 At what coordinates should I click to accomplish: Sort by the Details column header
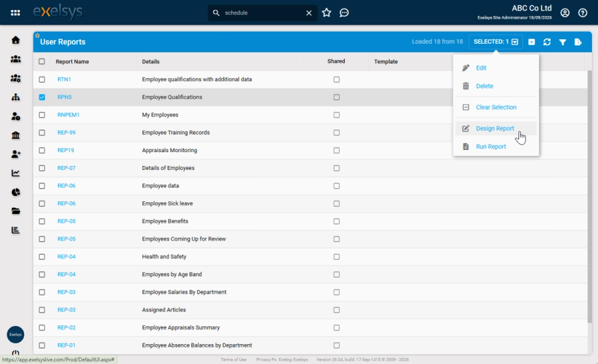pos(151,62)
